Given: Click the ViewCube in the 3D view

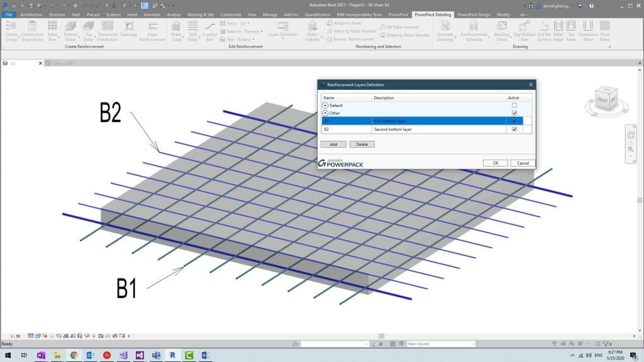Looking at the screenshot, I should 607,99.
